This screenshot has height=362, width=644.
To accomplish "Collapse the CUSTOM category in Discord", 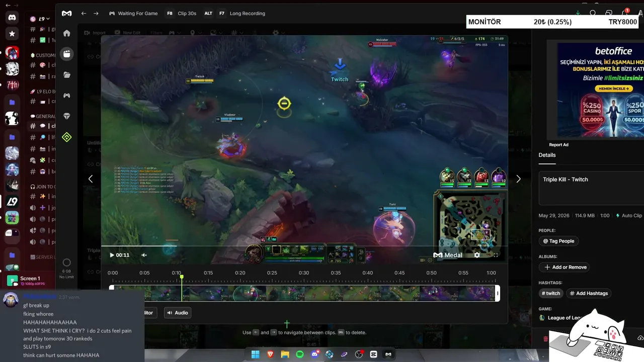I will click(43, 55).
